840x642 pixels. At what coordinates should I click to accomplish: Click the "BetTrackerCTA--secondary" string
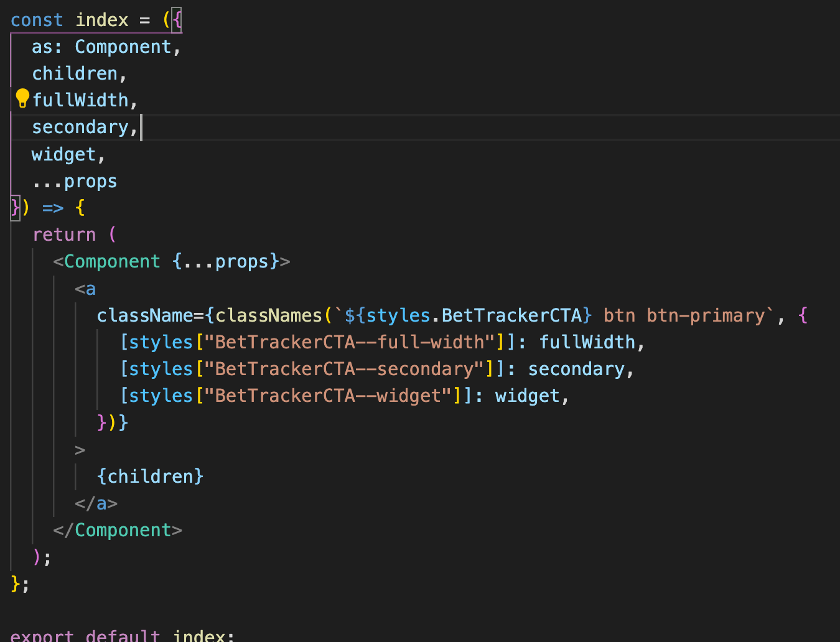click(x=344, y=369)
